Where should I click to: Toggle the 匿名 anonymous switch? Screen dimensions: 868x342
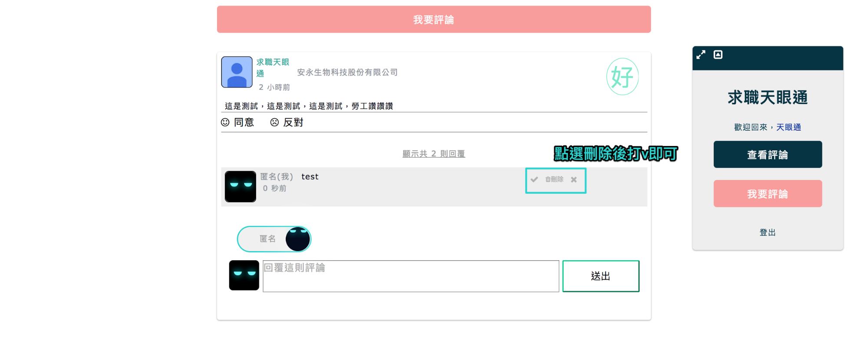[x=274, y=239]
